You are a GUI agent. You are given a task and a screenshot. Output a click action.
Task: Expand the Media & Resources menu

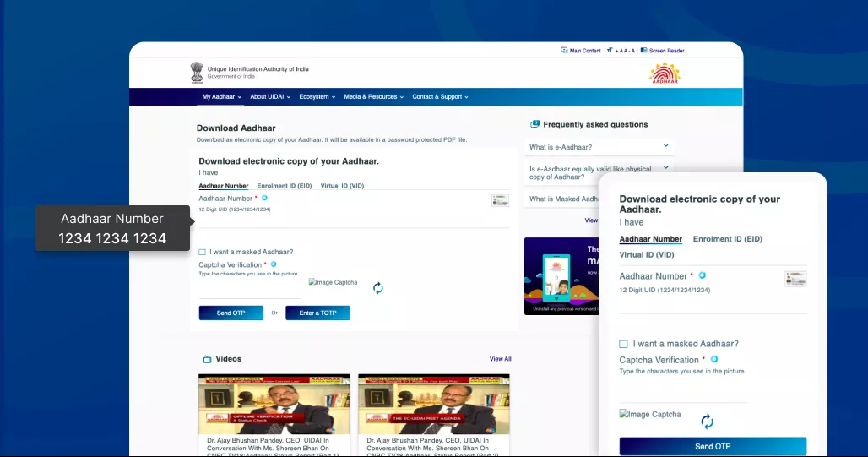click(x=373, y=97)
